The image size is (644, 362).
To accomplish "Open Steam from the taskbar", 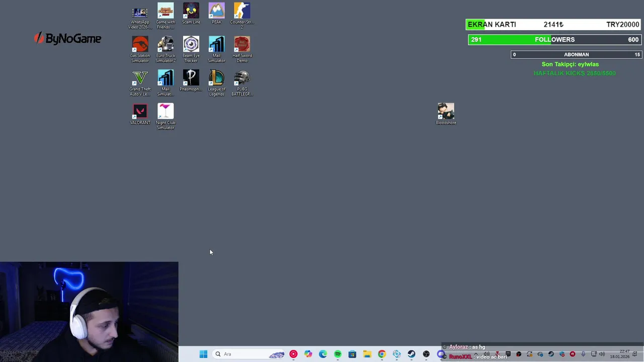I will [412, 354].
